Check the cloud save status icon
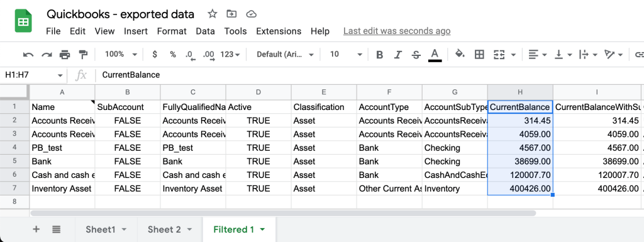644x242 pixels. (251, 14)
